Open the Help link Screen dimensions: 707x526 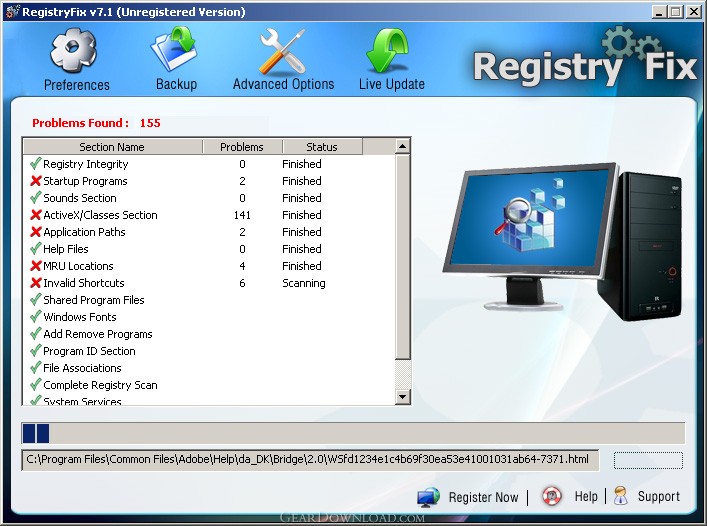coord(586,496)
